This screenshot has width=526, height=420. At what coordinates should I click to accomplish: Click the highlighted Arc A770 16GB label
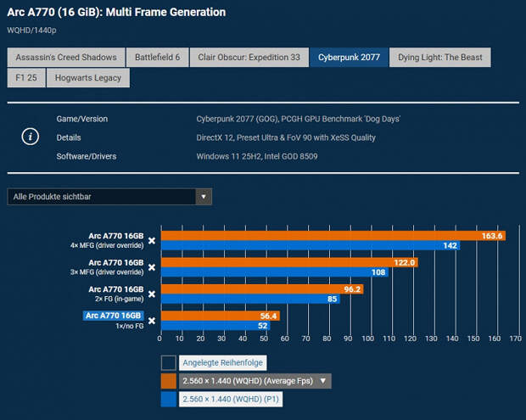(x=113, y=316)
